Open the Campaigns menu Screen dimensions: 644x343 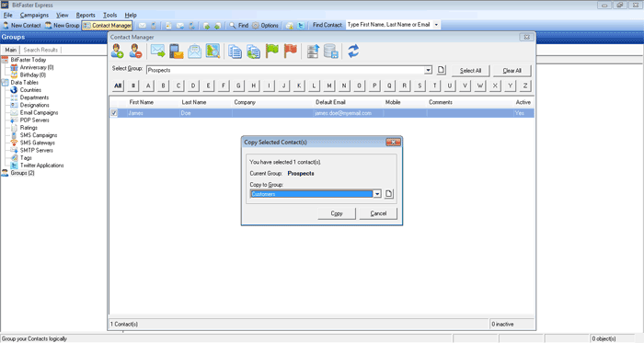click(x=34, y=16)
